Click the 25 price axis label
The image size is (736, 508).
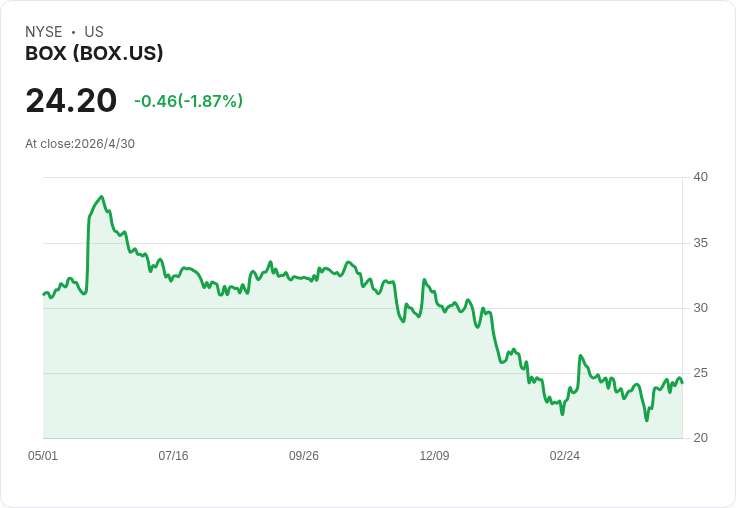pyautogui.click(x=700, y=373)
